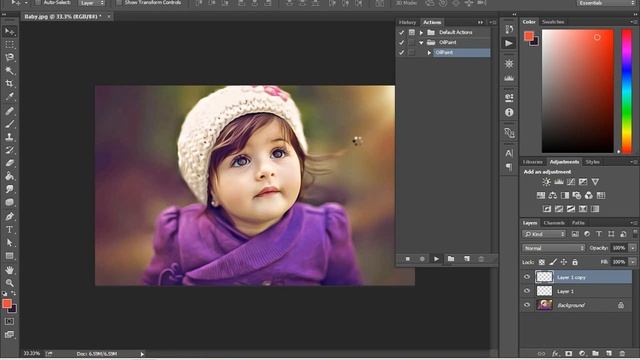Select the Eyedropper tool
Viewport: 640px width, 360px height.
pos(9,97)
